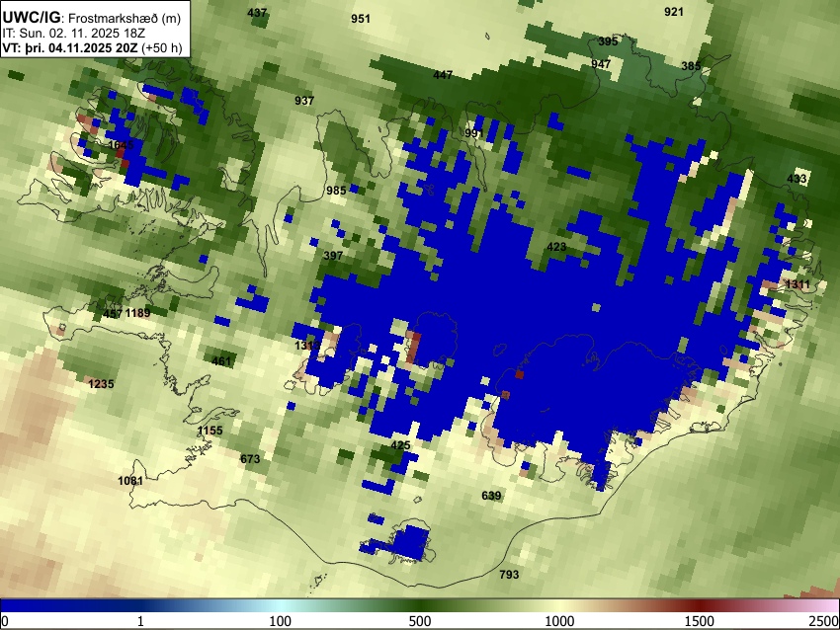This screenshot has height=630, width=840.
Task: Click the map value label '461'
Action: [x=221, y=361]
